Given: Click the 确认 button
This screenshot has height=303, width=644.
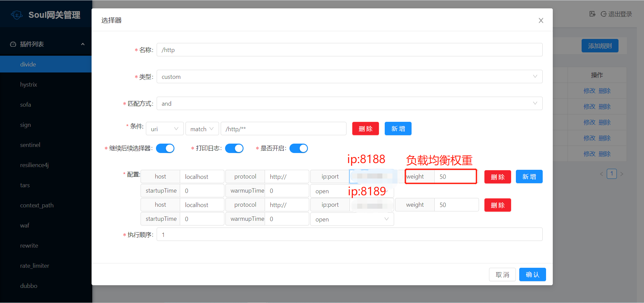Looking at the screenshot, I should click(x=532, y=274).
